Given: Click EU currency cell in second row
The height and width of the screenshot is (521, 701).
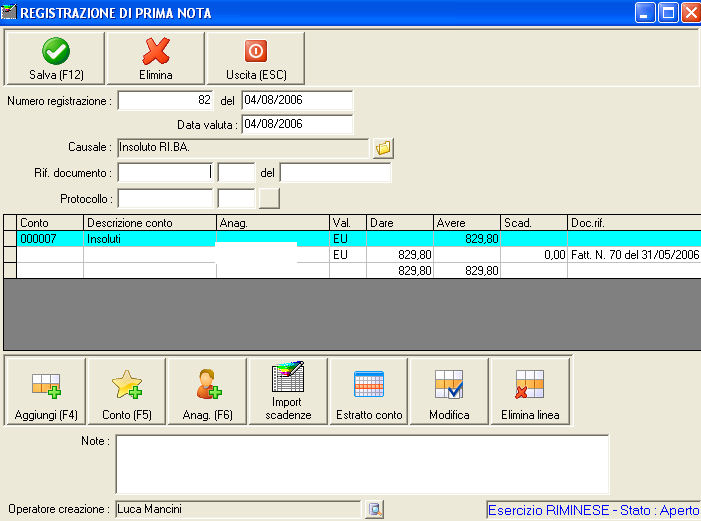Looking at the screenshot, I should pos(348,255).
